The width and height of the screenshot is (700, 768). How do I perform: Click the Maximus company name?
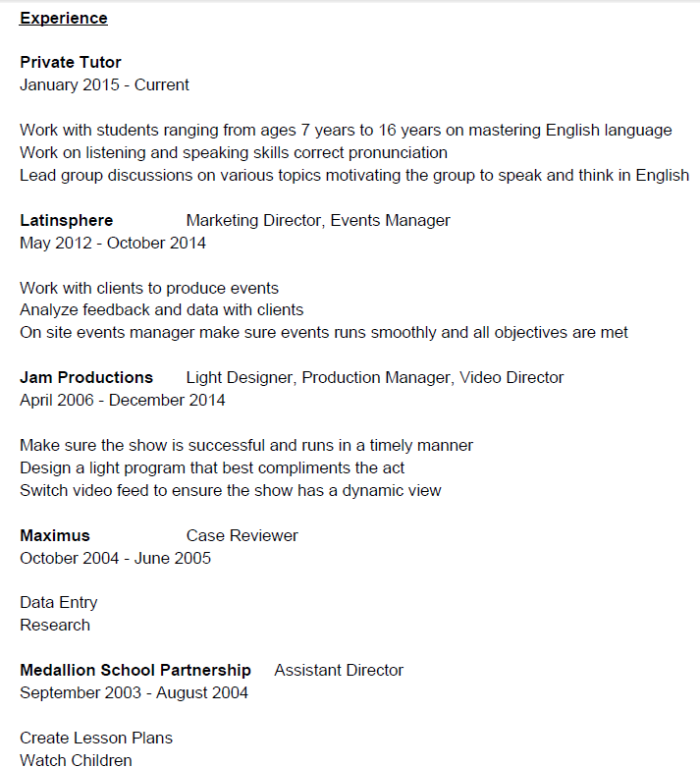click(55, 535)
